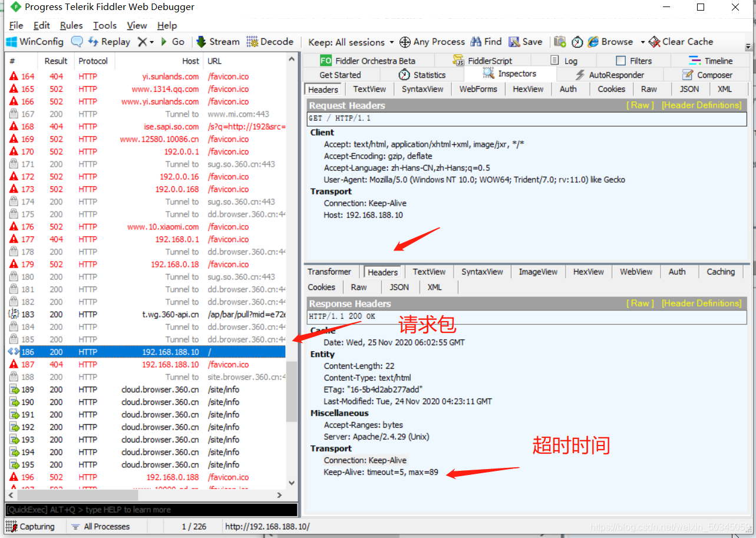Switch to the FiddlerScript tab
The image size is (756, 538).
tap(482, 61)
